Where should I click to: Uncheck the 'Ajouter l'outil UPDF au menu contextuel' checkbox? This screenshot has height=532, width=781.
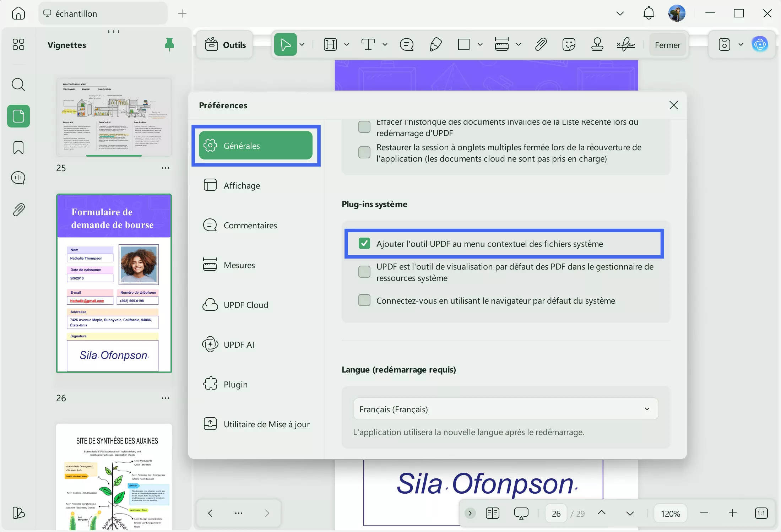[364, 244]
